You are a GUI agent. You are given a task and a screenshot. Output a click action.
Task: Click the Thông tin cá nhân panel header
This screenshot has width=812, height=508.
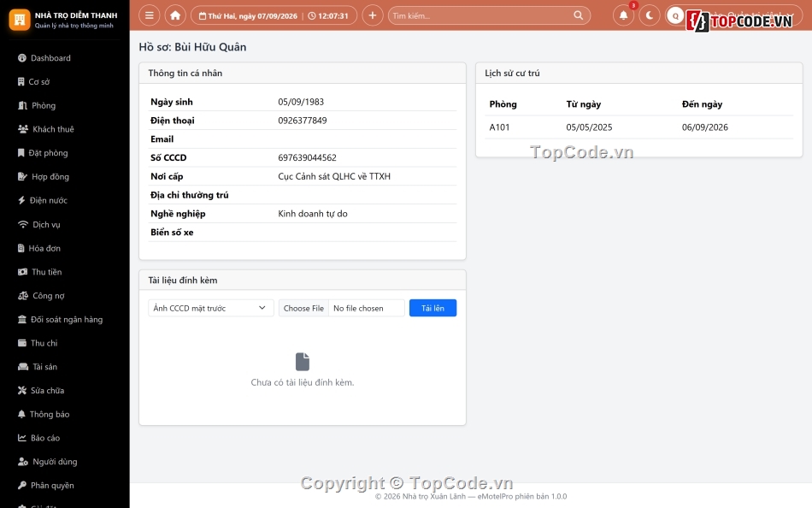303,73
